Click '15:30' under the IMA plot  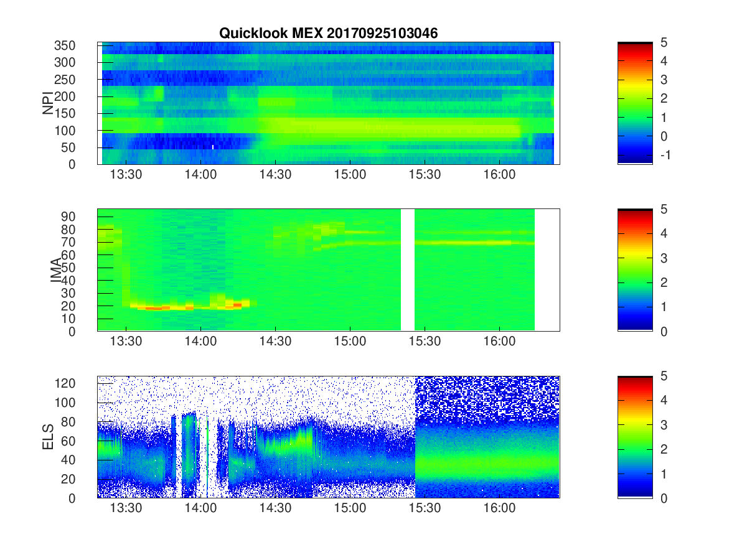click(425, 342)
